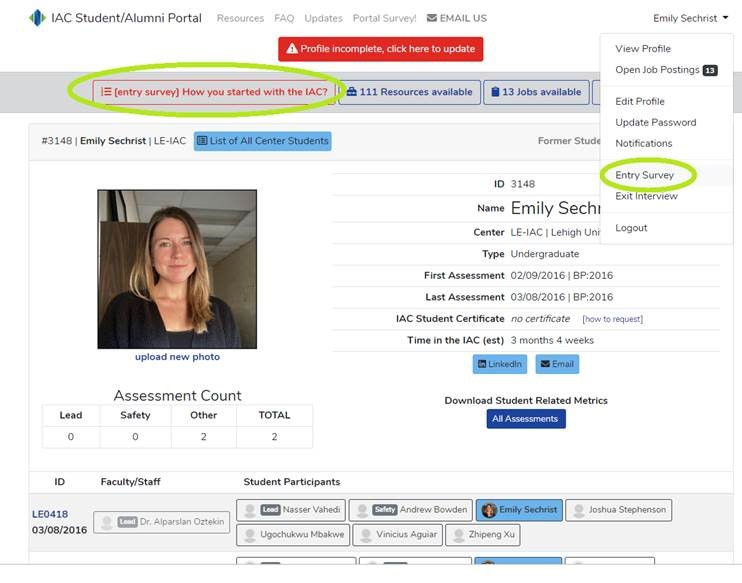
Task: Select Logout in the user menu
Action: tap(631, 228)
